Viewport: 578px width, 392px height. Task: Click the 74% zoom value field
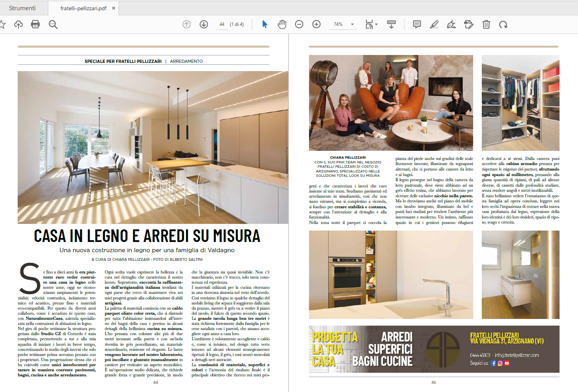click(x=338, y=24)
